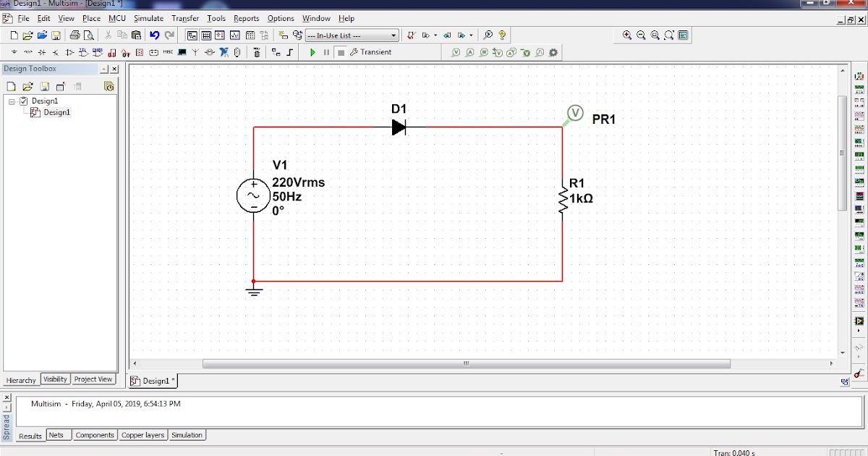Select the voltage probe from the probe toolbar
This screenshot has width=868, height=456.
coord(456,51)
